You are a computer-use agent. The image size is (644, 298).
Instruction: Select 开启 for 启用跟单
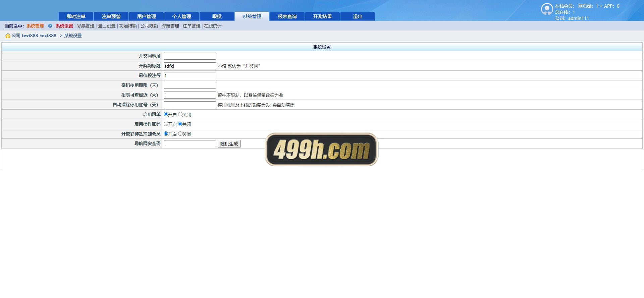166,114
